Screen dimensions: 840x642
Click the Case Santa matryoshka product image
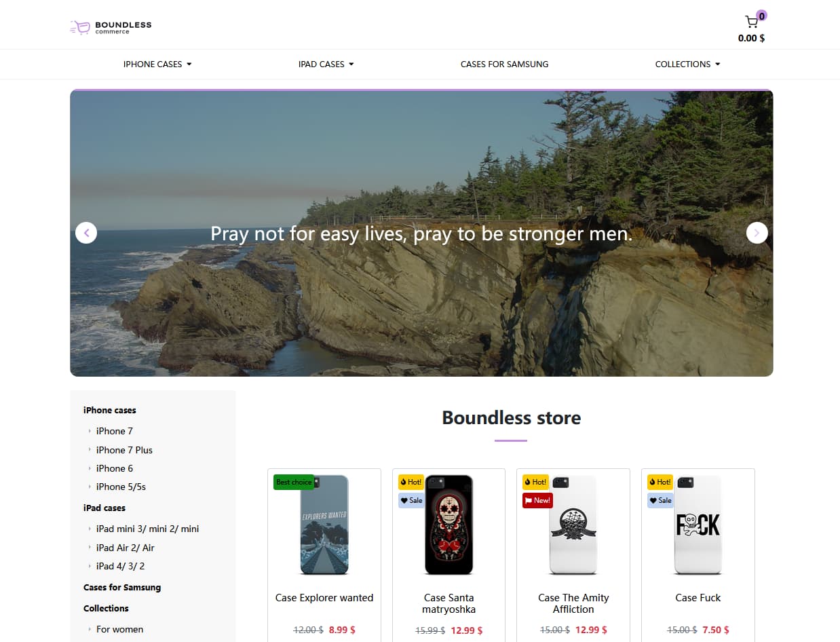(448, 525)
